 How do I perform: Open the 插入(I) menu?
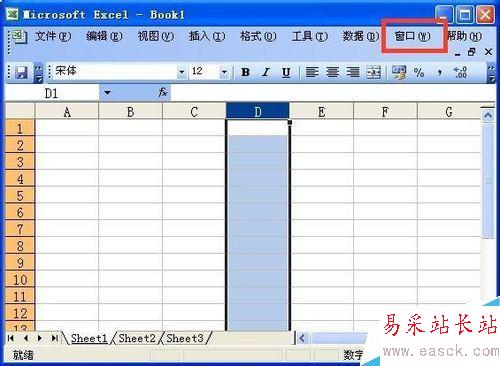207,36
